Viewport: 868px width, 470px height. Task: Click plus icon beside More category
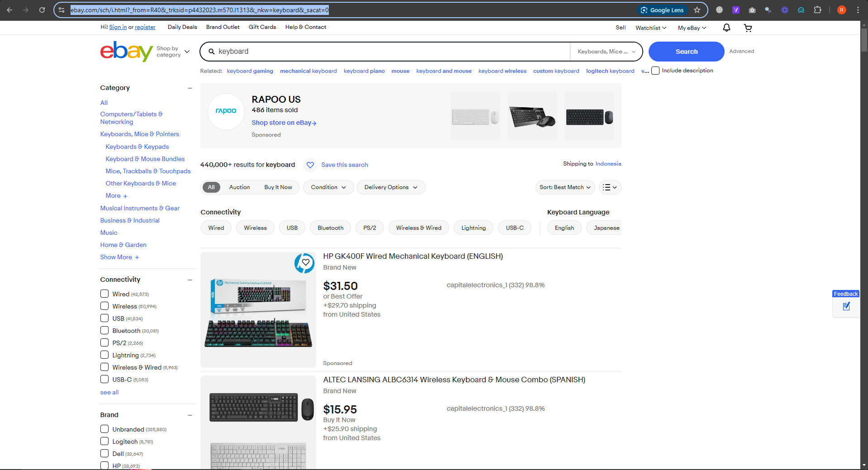125,196
